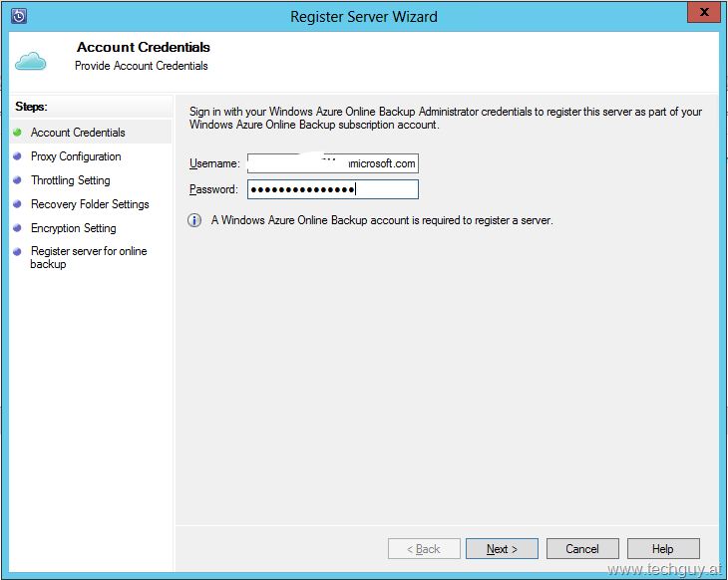Select the Proxy Configuration step label
The width and height of the screenshot is (728, 580).
tap(76, 156)
